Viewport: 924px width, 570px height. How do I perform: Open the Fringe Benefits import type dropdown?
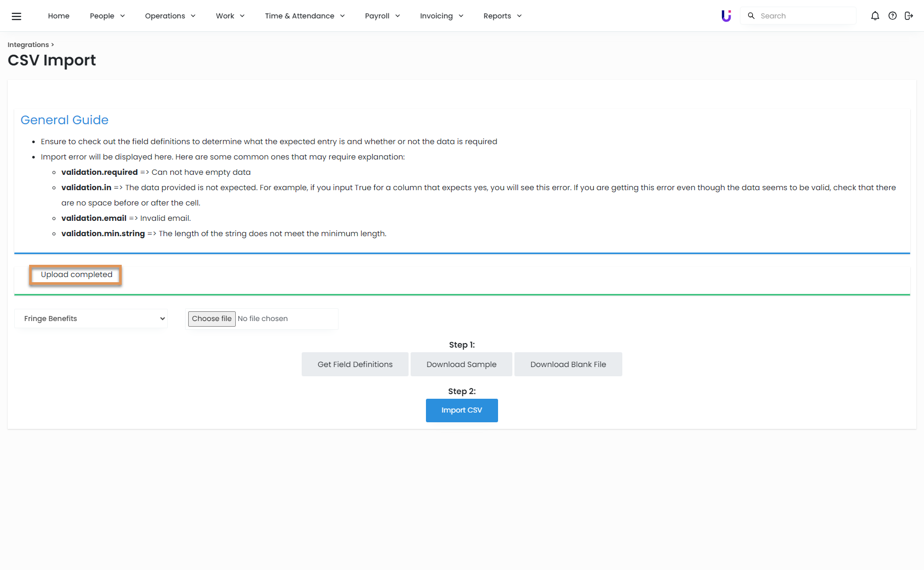tap(91, 318)
